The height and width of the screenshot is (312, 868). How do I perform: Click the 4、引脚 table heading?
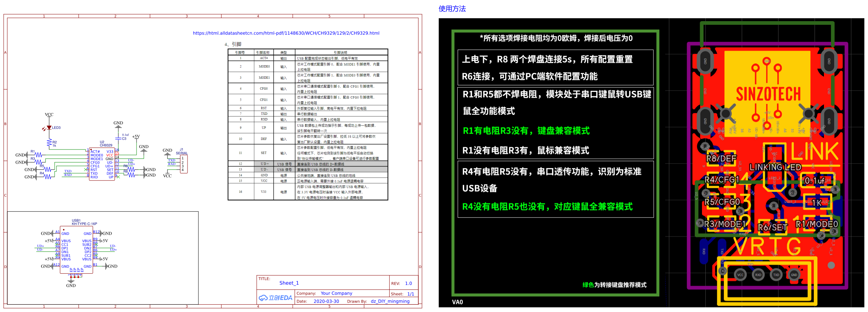click(233, 44)
